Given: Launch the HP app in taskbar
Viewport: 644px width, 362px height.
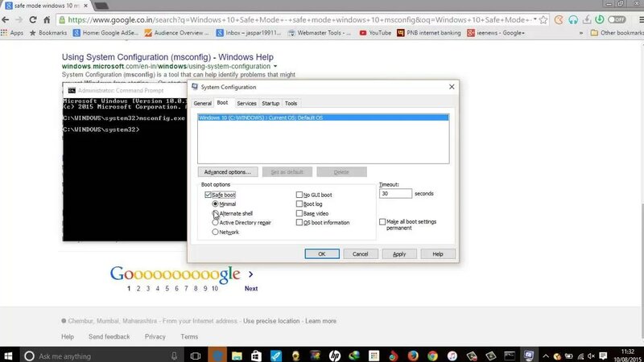Looking at the screenshot, I should (334, 356).
